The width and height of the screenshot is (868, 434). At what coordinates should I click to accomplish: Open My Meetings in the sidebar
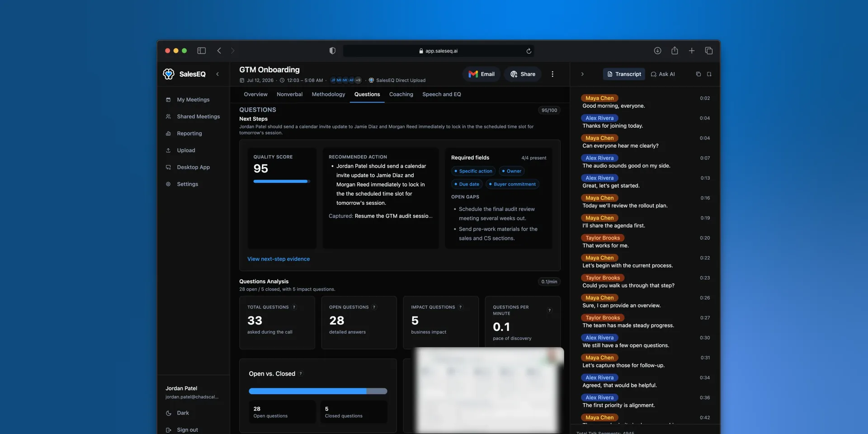pos(193,99)
